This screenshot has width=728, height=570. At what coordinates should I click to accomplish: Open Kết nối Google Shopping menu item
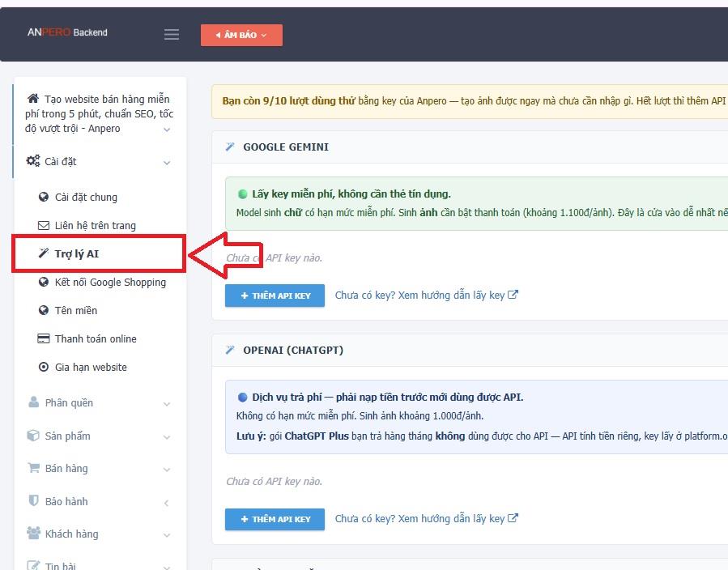pos(110,283)
